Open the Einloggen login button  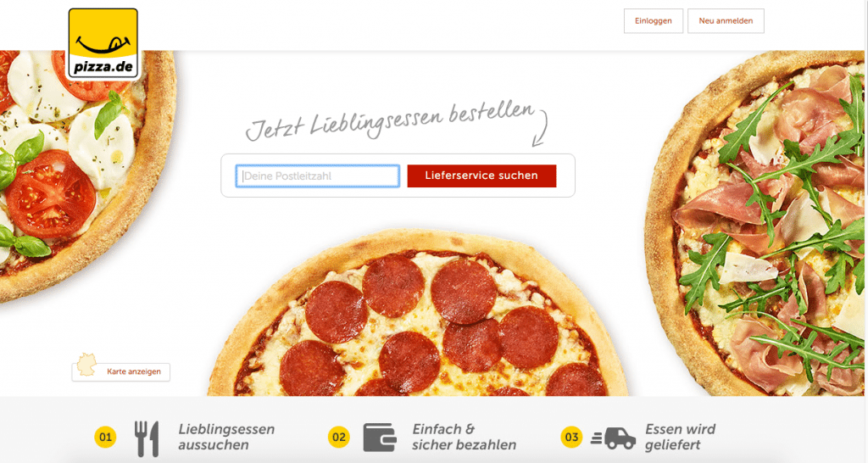(x=654, y=21)
